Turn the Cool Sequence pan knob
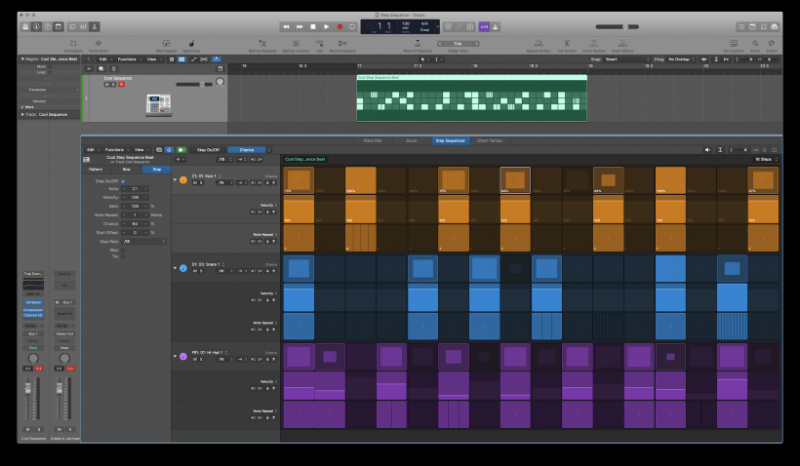The height and width of the screenshot is (466, 800). (x=220, y=82)
